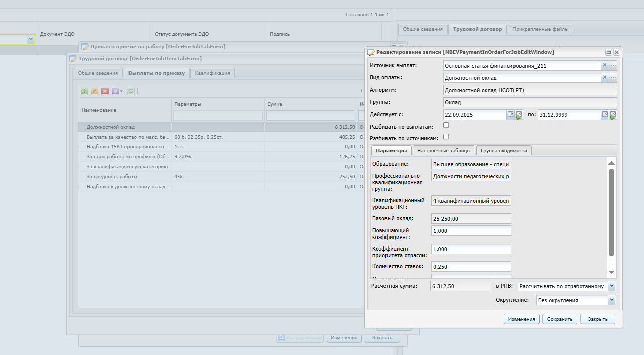The width and height of the screenshot is (644, 355).
Task: Open the yellow-bordered dropdown arrow in background grid
Action: 31,39
